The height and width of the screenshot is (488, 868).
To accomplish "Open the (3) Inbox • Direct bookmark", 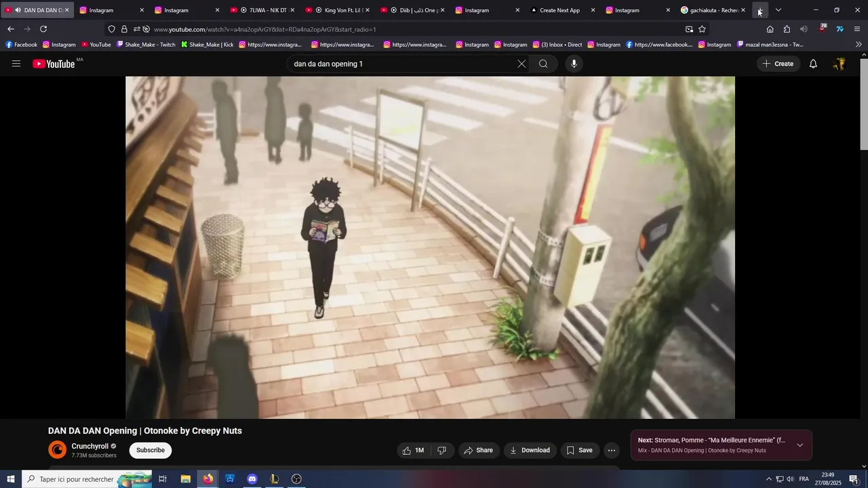I will point(557,45).
